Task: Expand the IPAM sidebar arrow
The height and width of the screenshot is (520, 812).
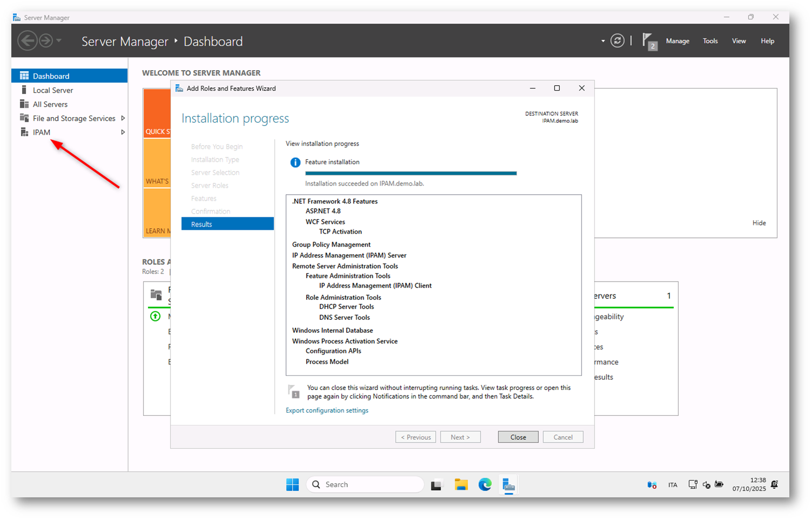Action: click(123, 132)
